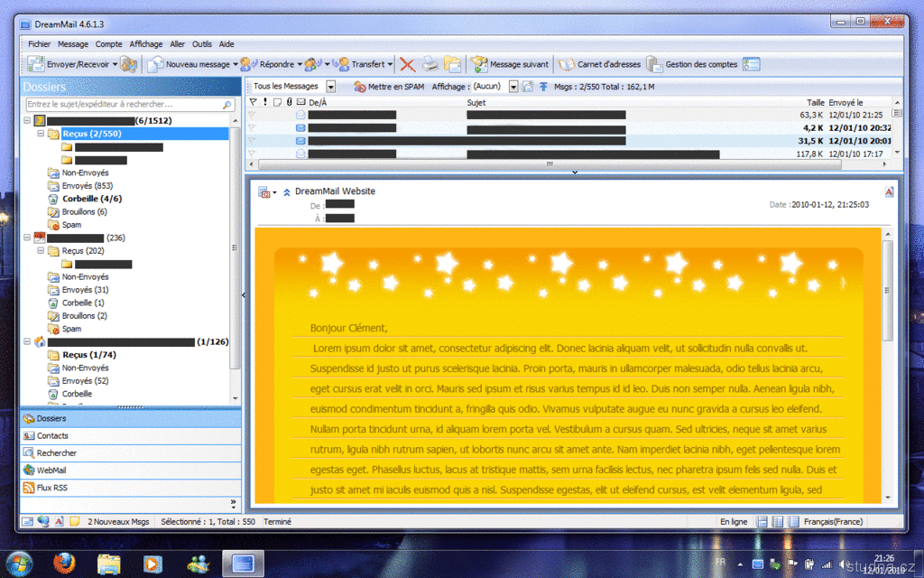
Task: Open the Message menu
Action: pos(73,44)
